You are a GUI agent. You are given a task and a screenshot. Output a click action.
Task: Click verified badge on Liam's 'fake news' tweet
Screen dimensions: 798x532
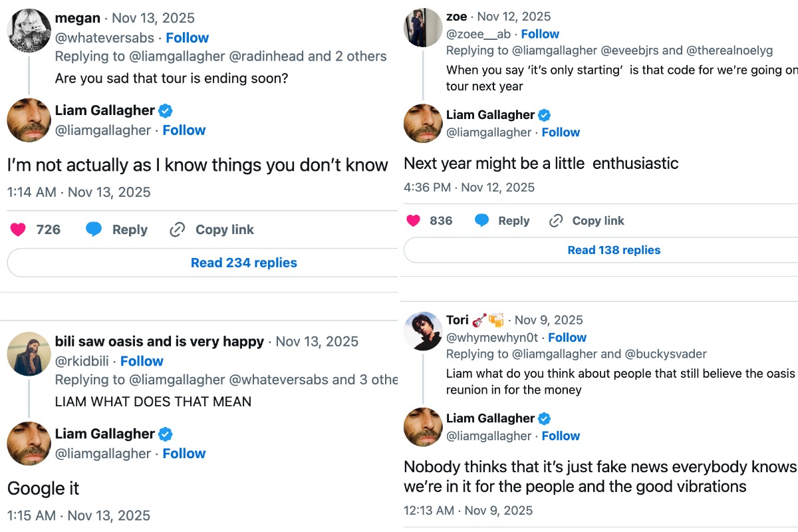pos(544,418)
